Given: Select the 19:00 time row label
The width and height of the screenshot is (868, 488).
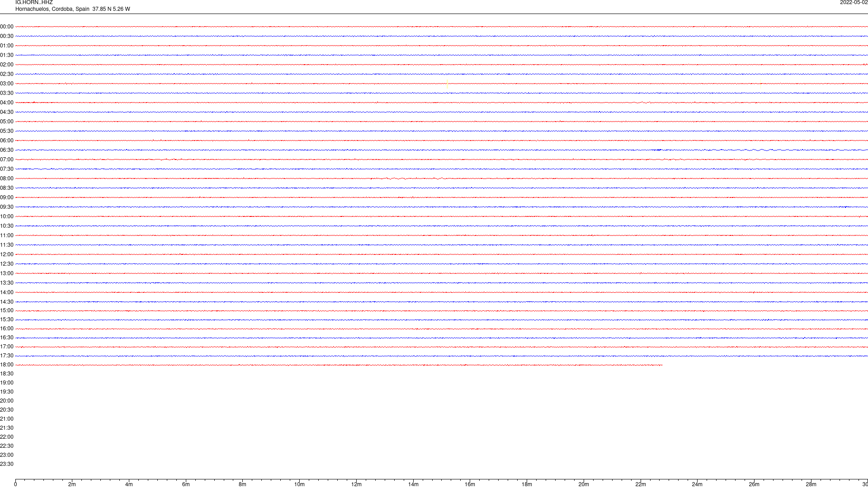Looking at the screenshot, I should tap(7, 383).
